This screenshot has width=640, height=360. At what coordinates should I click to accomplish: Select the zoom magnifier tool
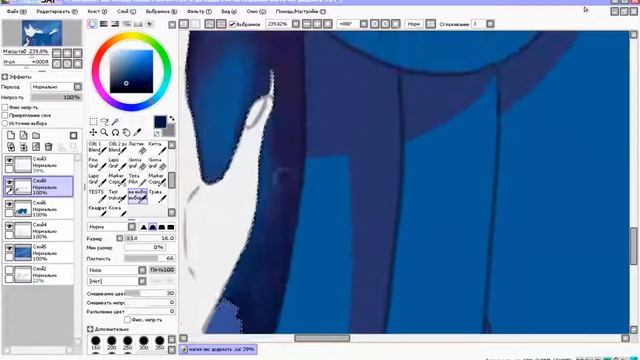click(x=104, y=132)
